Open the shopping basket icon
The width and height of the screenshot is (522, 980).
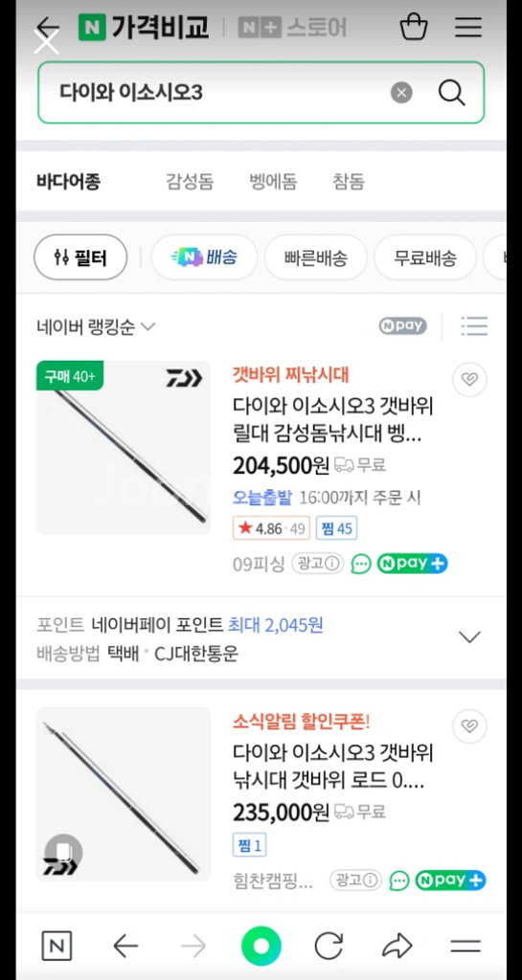[413, 28]
